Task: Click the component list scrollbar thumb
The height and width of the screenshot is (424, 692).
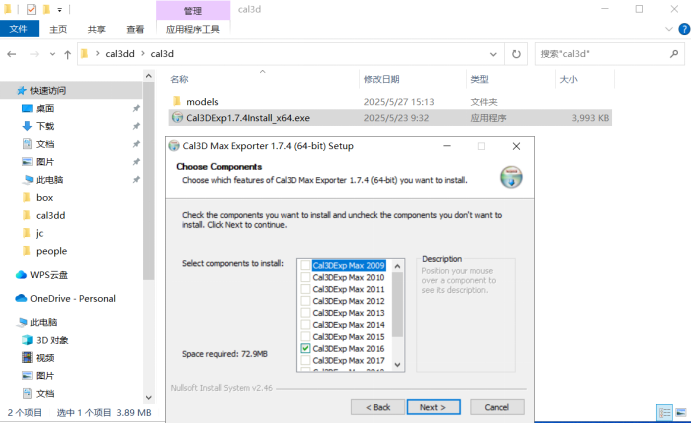Action: click(x=397, y=304)
